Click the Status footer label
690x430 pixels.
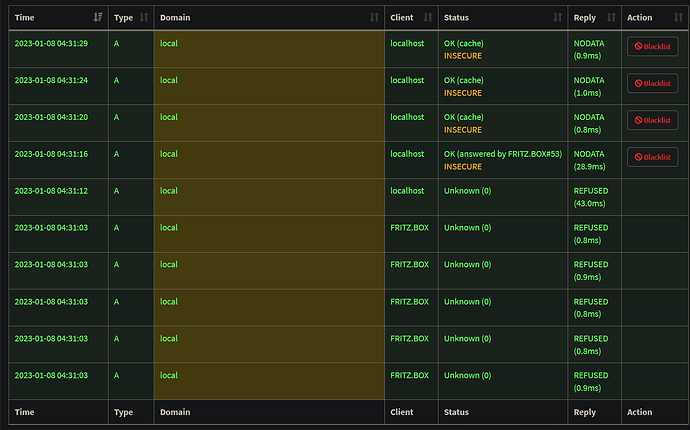(x=457, y=412)
